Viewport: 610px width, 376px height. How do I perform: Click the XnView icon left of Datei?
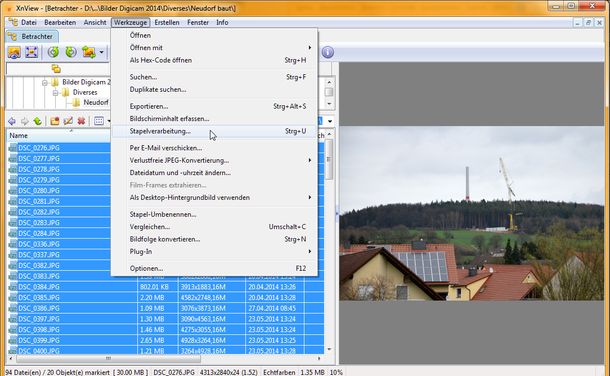(x=13, y=22)
